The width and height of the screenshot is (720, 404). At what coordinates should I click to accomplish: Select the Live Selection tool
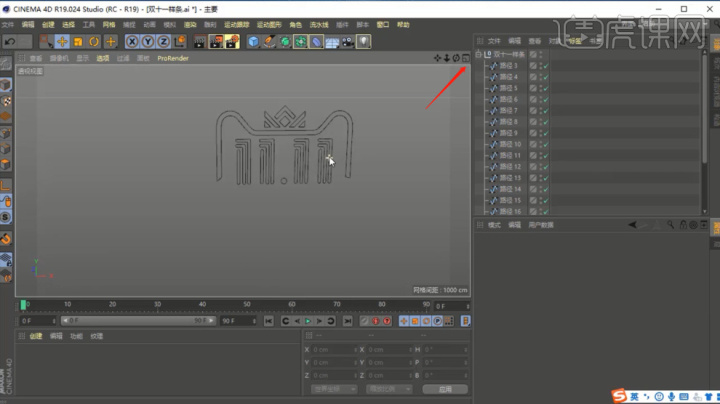pyautogui.click(x=46, y=42)
